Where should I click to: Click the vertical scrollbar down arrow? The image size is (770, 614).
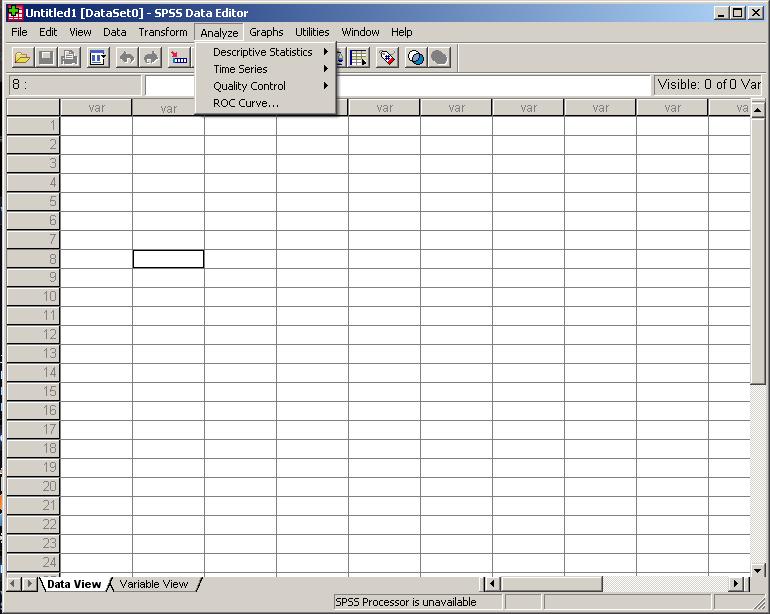(757, 567)
